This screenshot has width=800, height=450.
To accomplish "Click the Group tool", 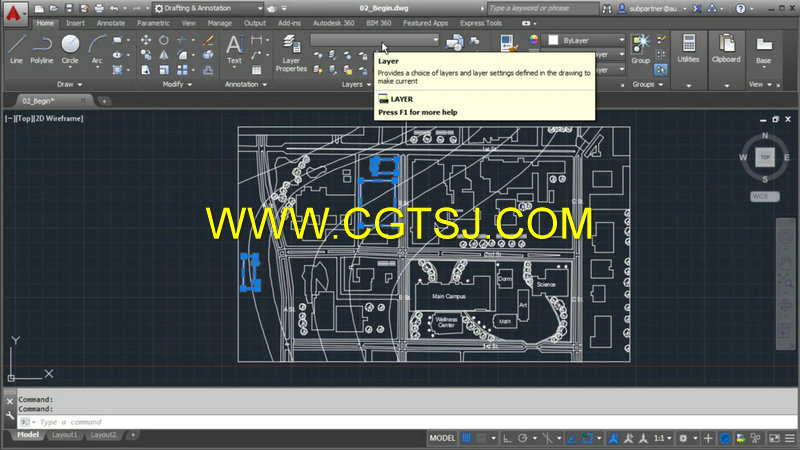I will point(640,49).
